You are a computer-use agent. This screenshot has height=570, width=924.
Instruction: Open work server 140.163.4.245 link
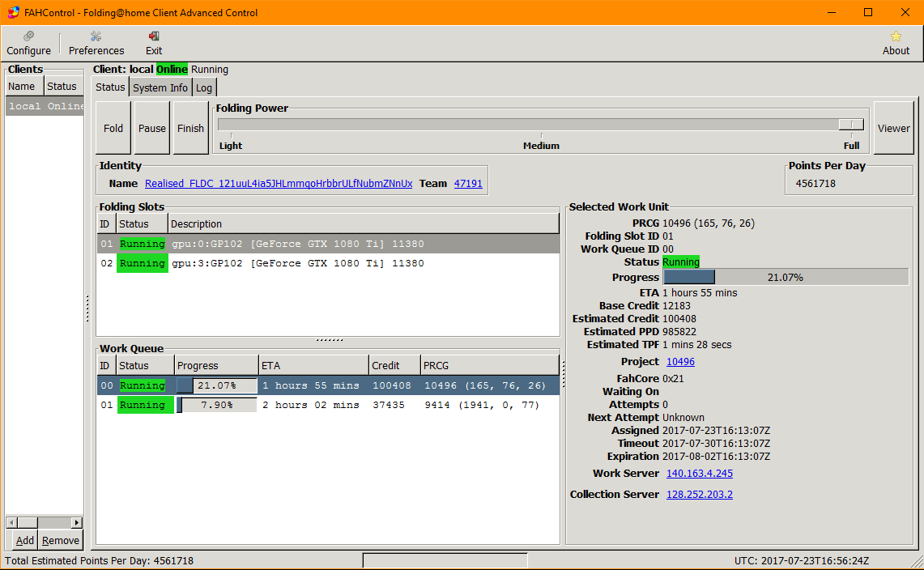(x=700, y=474)
